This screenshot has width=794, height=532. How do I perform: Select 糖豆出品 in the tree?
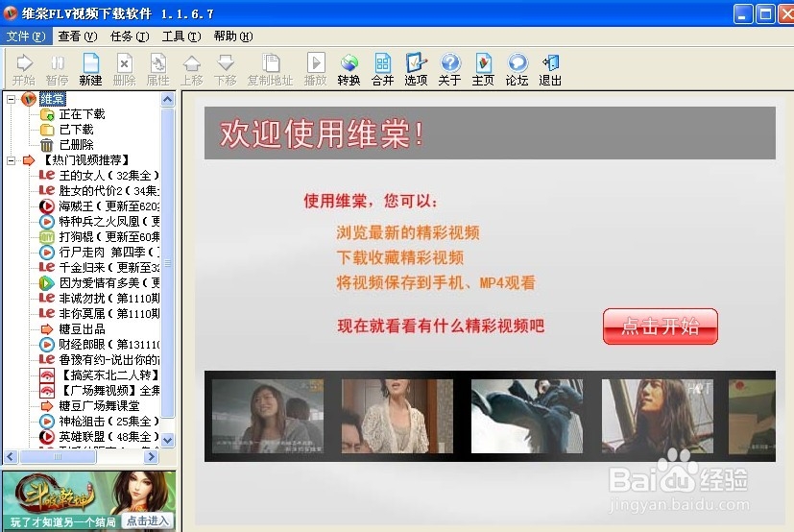pyautogui.click(x=82, y=328)
